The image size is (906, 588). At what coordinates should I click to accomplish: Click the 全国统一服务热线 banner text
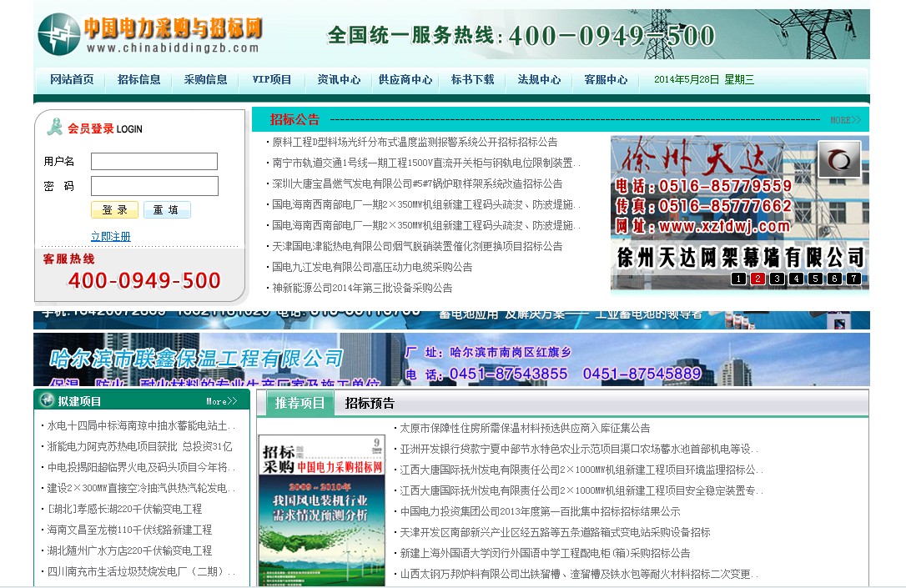click(521, 36)
